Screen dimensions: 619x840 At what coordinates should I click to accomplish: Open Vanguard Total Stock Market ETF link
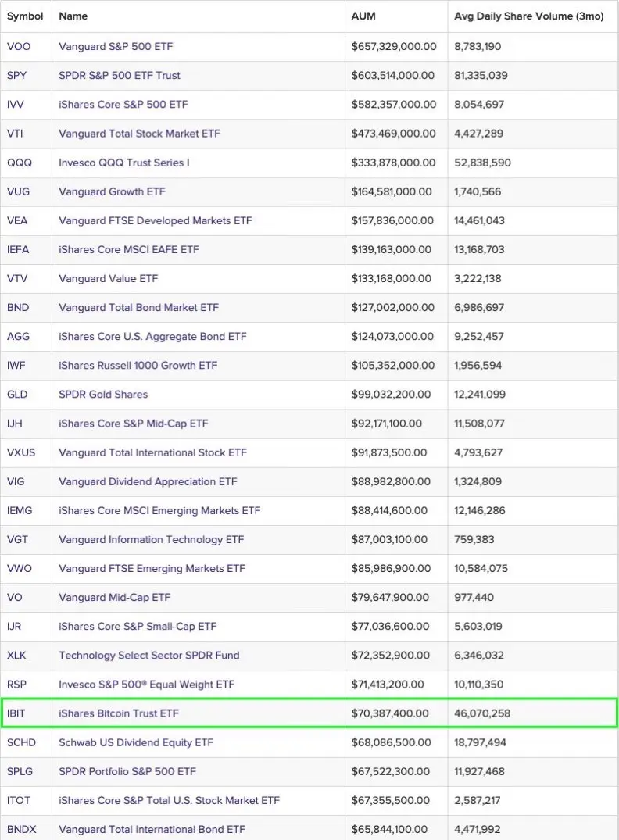(139, 134)
